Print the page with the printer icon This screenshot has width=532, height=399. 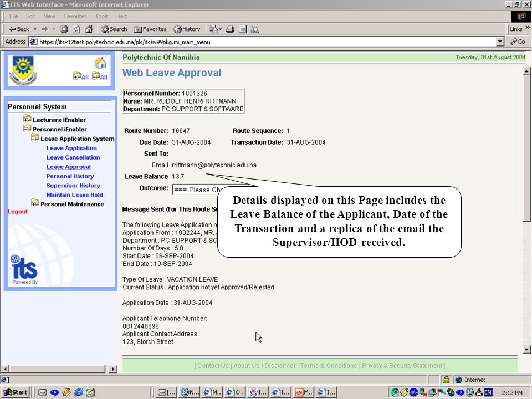pyautogui.click(x=230, y=29)
